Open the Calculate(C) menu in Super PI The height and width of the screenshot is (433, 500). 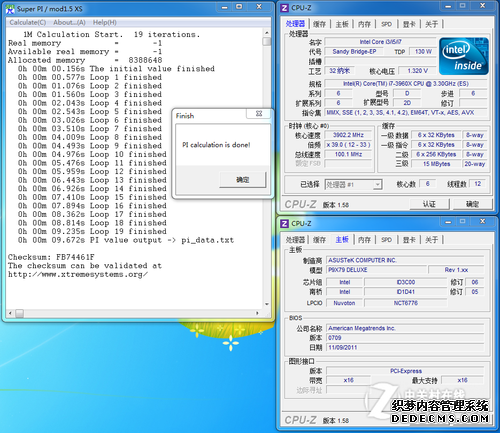[28, 22]
